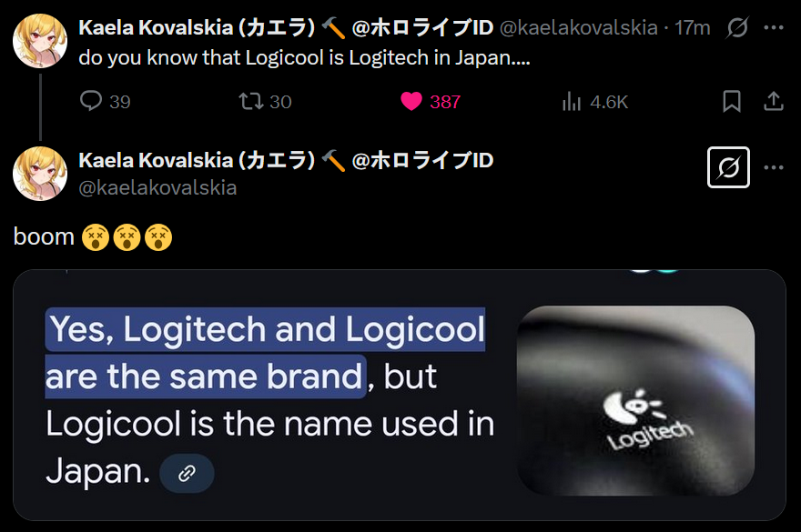Open Kaela's avatar on the first tweet
This screenshot has height=532, width=801.
40,41
